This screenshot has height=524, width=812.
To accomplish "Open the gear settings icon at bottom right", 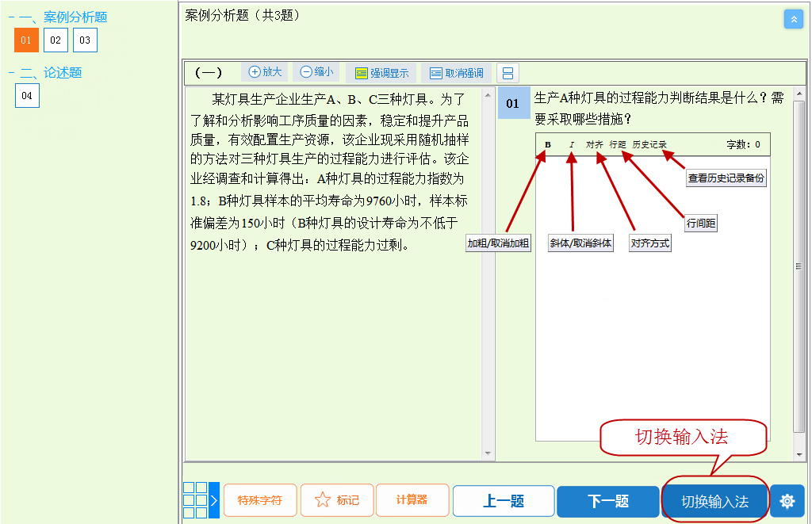I will 786,500.
